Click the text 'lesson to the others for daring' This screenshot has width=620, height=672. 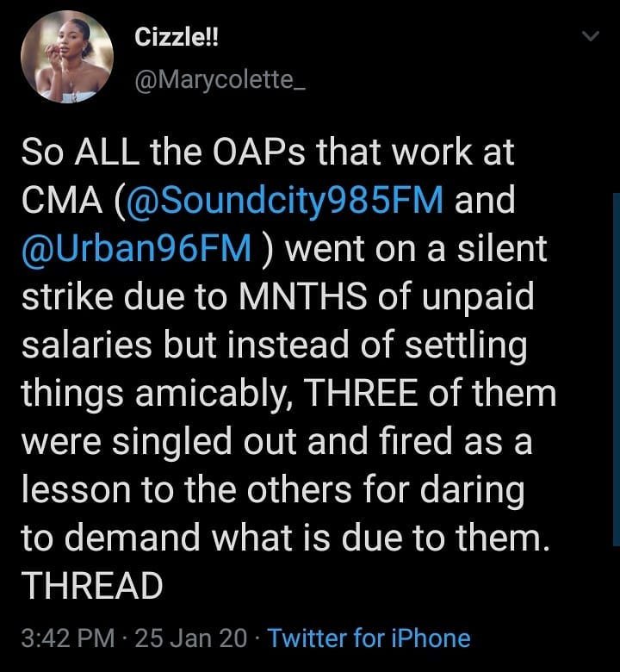(273, 490)
